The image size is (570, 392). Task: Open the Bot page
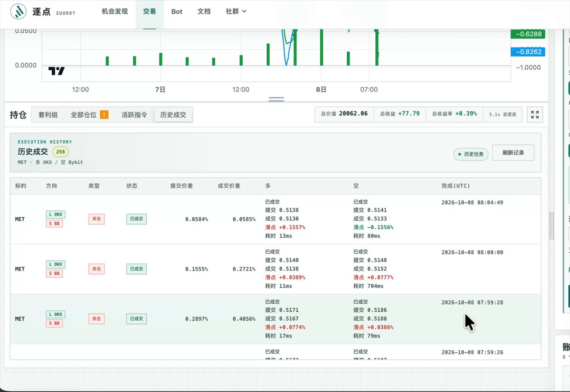pos(177,11)
